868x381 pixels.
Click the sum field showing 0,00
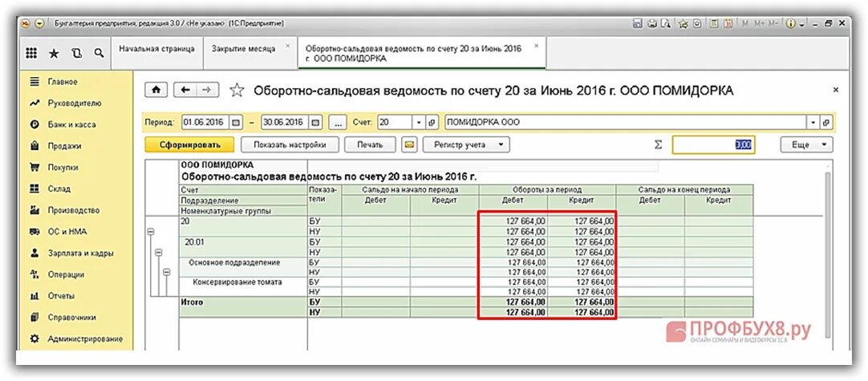[x=713, y=144]
